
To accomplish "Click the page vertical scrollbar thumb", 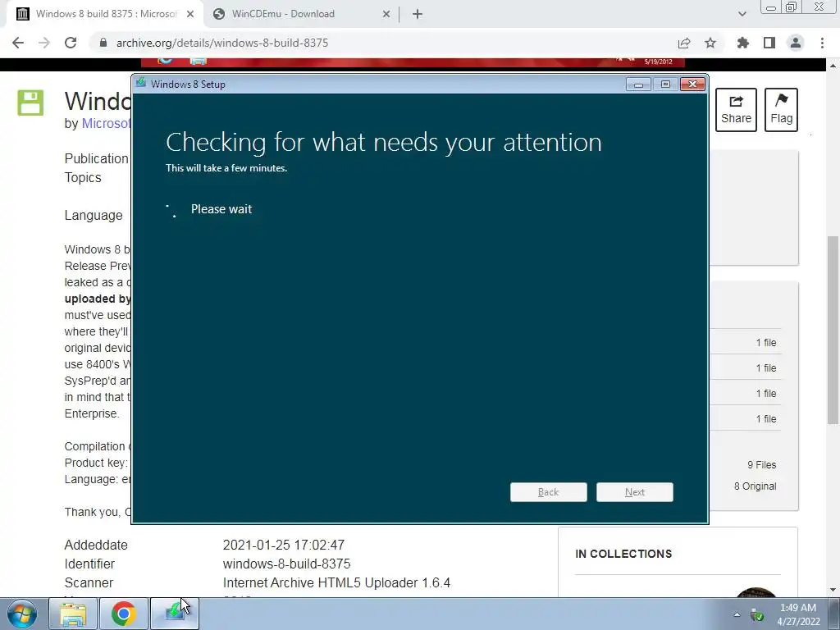I will 833,330.
